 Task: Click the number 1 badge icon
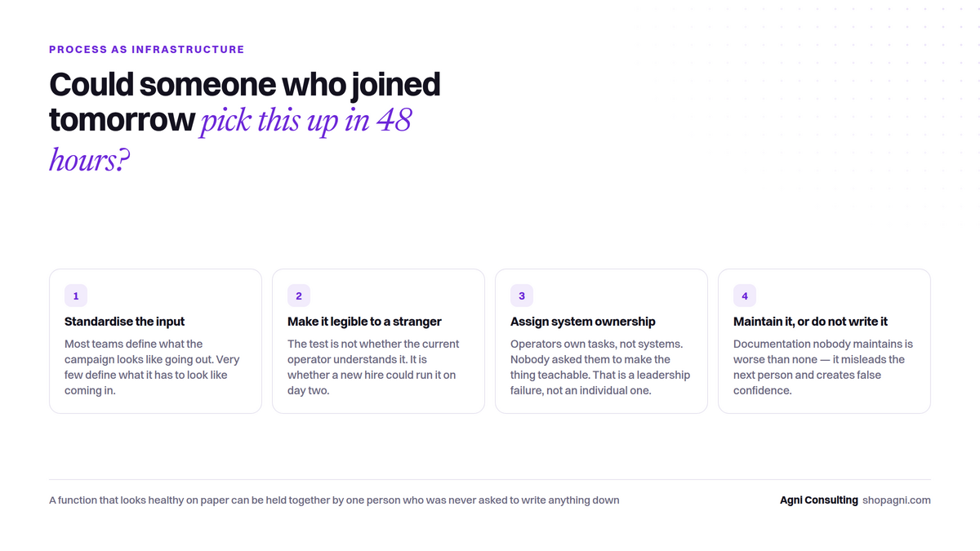[x=76, y=295]
